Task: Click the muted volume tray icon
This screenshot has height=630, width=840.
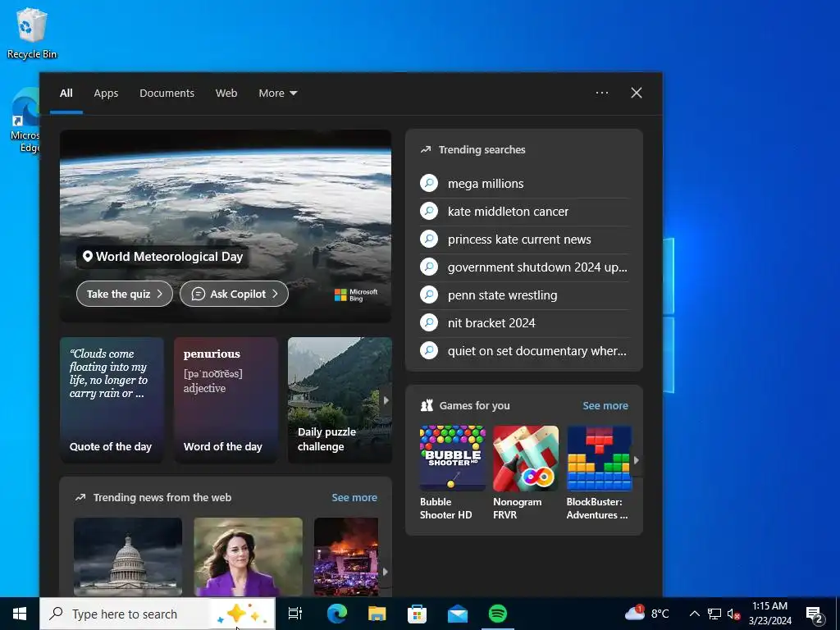Action: tap(733, 614)
